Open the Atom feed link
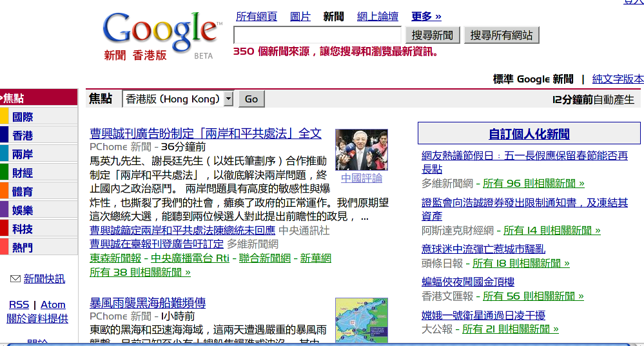 click(53, 305)
